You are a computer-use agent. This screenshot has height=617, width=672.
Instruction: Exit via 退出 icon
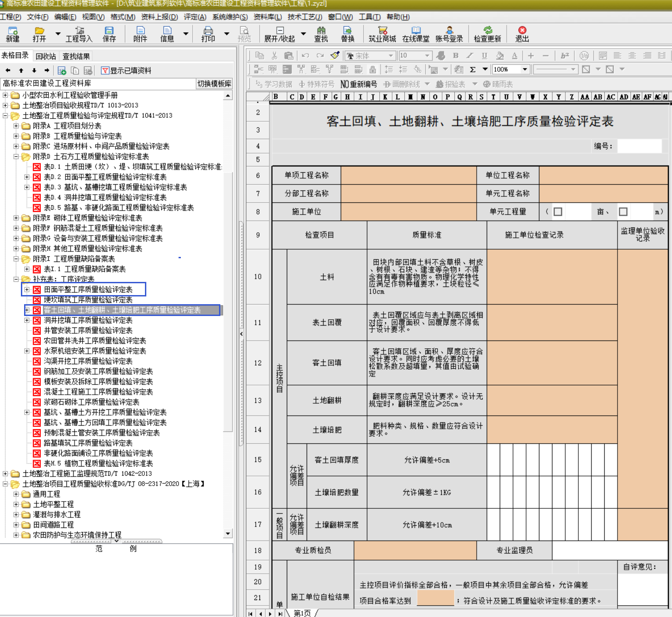tap(522, 34)
